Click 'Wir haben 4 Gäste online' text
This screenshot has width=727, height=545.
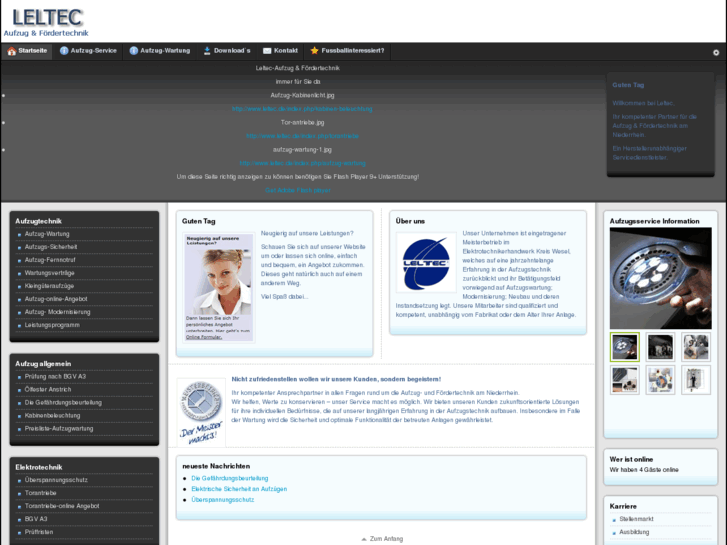(644, 470)
